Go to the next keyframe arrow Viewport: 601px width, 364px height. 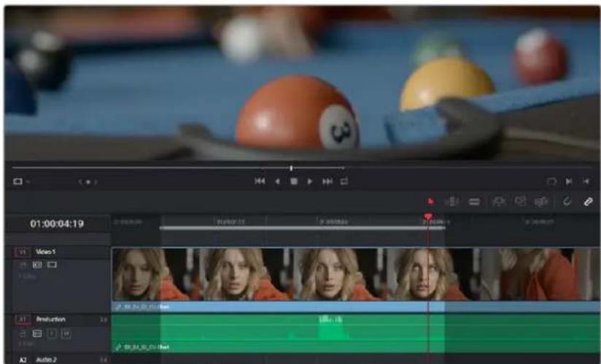(96, 182)
